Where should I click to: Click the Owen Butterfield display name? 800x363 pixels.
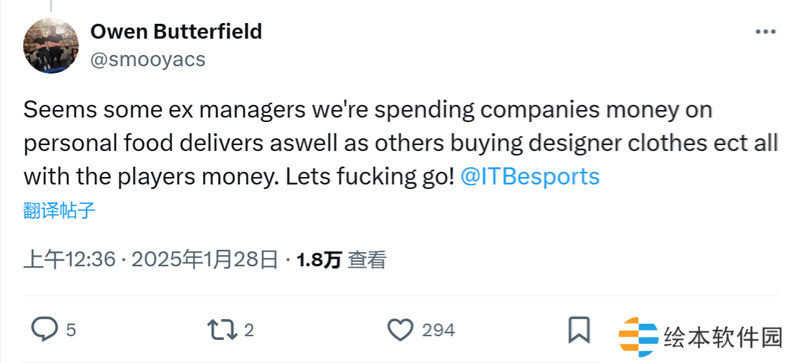tap(176, 32)
